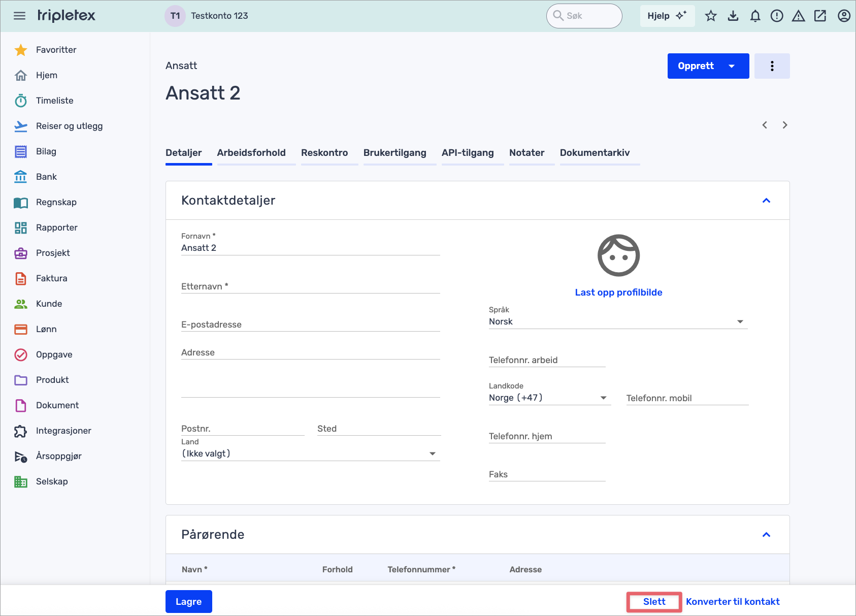This screenshot has width=856, height=616.
Task: Open the downloads icon in header
Action: pyautogui.click(x=733, y=16)
